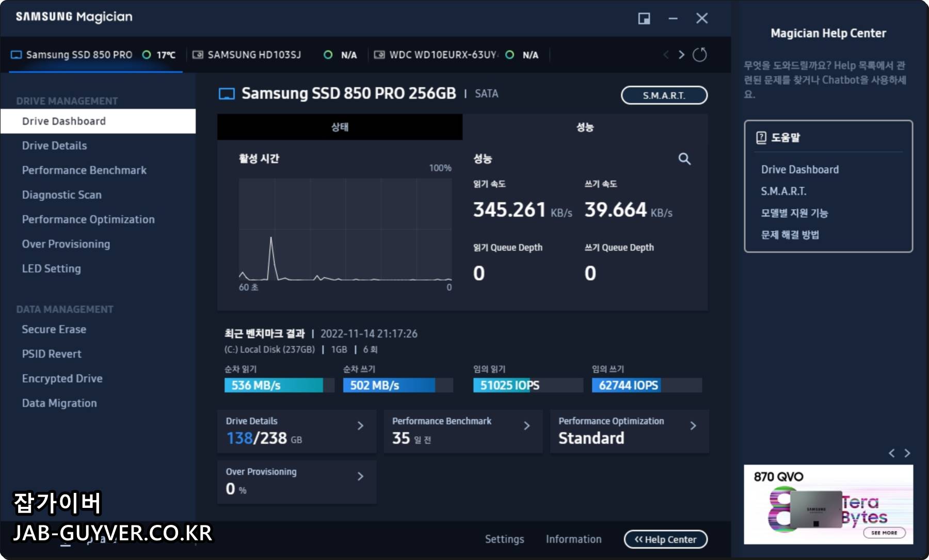Open Settings at the bottom
929x560 pixels.
click(504, 539)
